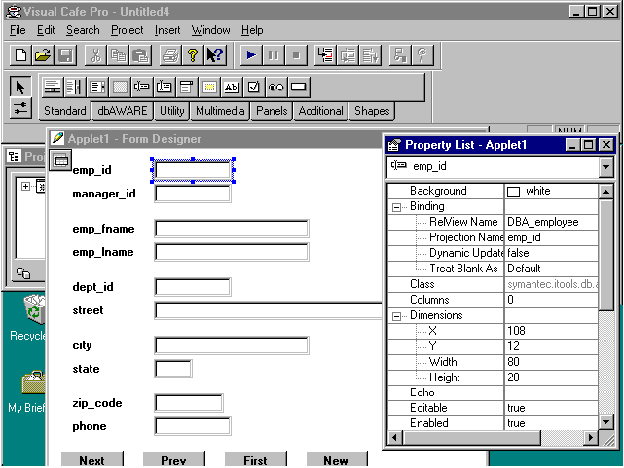Pick the horizontal scrollbar component icon
This screenshot has width=624, height=468.
[52, 86]
